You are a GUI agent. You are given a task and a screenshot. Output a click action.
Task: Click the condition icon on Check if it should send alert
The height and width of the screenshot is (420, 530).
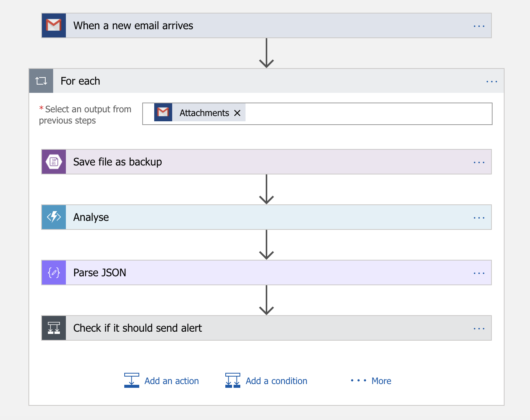(54, 328)
